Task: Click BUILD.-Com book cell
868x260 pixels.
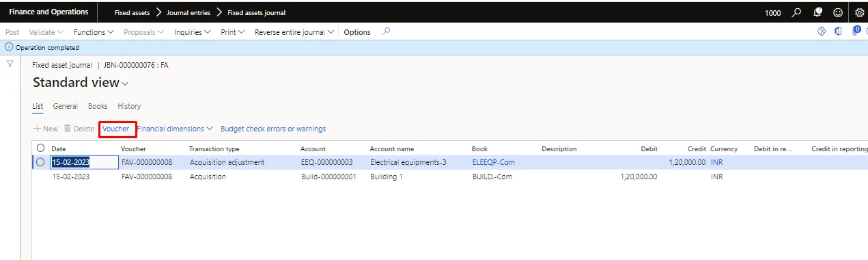Action: 492,177
